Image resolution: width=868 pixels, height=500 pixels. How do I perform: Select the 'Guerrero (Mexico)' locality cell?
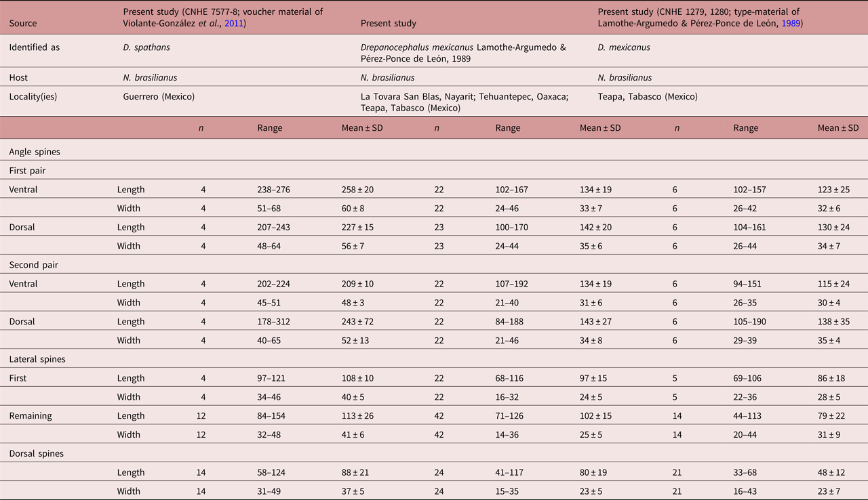[x=159, y=96]
